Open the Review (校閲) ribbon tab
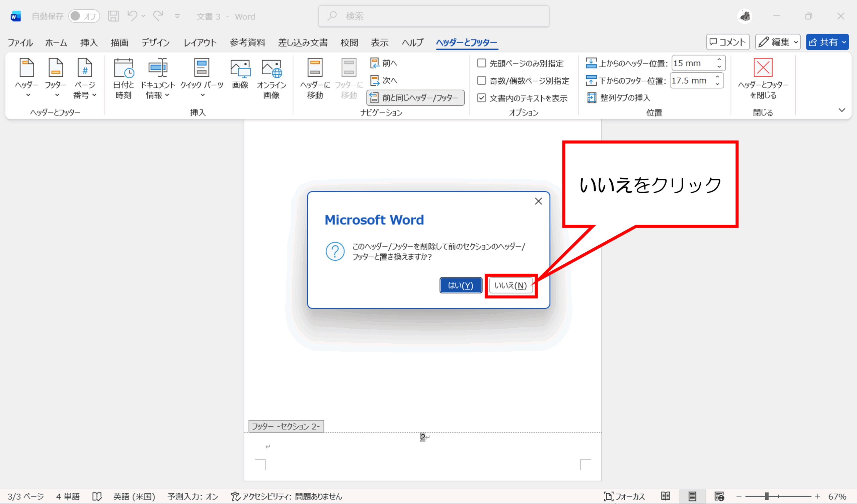 [349, 43]
